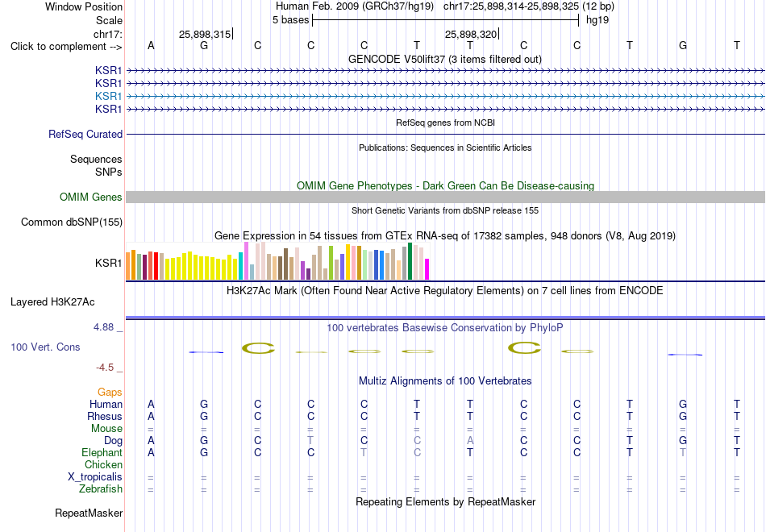This screenshot has height=532, width=766.
Task: Click the Sequences track label
Action: click(96, 160)
